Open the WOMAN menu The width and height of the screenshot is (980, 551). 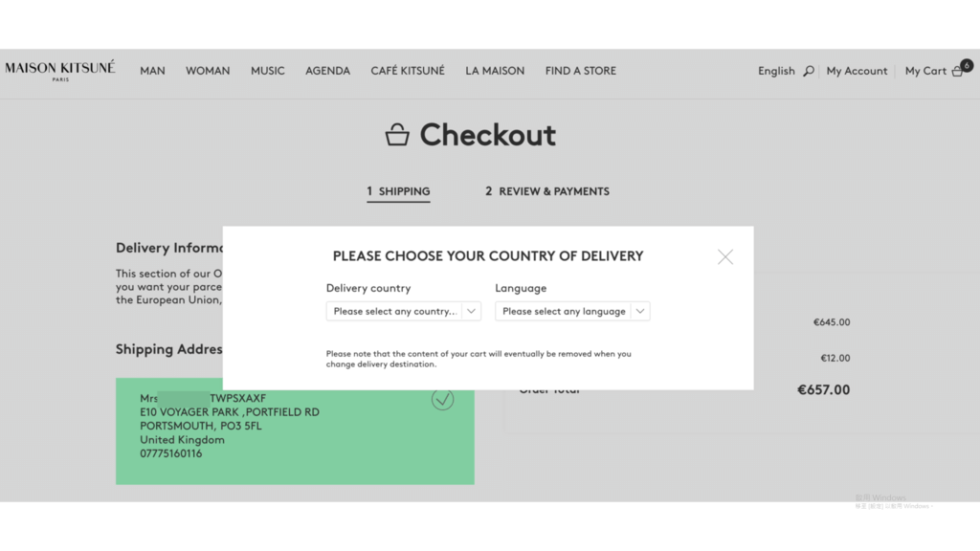click(208, 71)
